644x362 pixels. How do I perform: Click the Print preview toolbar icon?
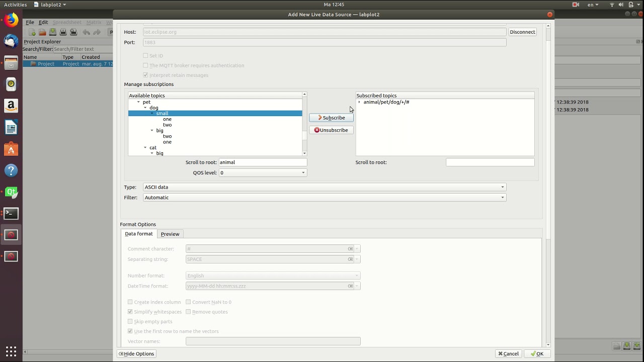(73, 32)
